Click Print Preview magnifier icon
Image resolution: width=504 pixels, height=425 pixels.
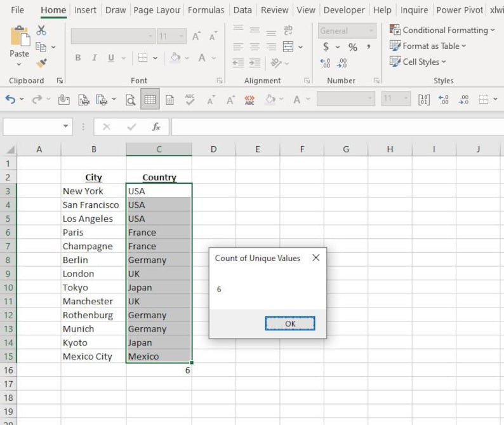[130, 100]
